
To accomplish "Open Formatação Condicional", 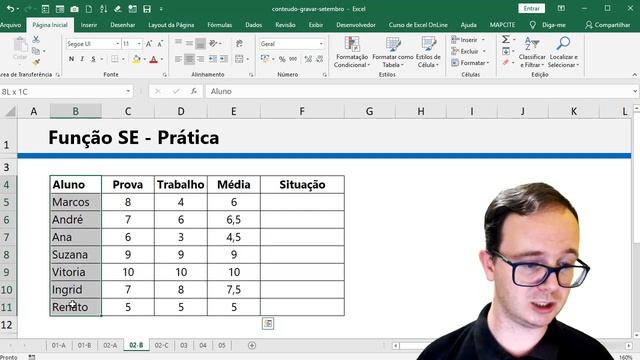I will pos(352,52).
